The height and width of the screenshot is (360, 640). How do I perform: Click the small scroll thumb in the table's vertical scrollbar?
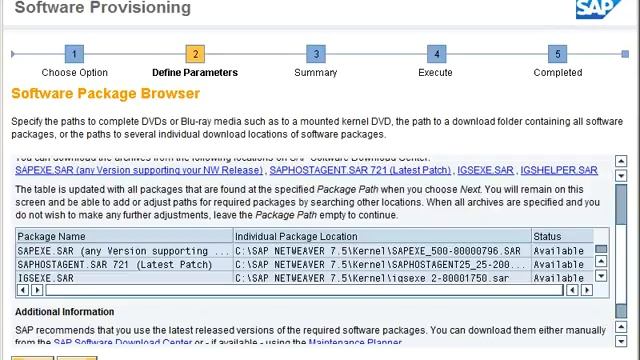click(601, 249)
